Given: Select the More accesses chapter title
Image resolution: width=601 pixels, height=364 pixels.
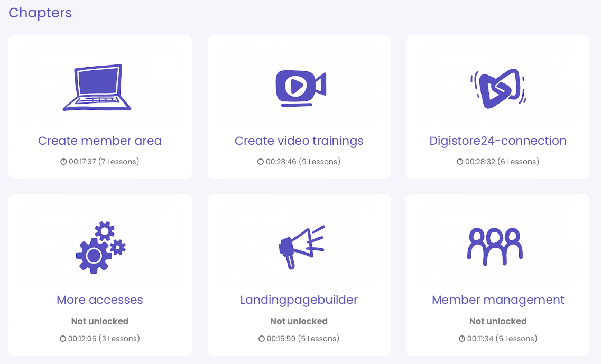Looking at the screenshot, I should (100, 300).
